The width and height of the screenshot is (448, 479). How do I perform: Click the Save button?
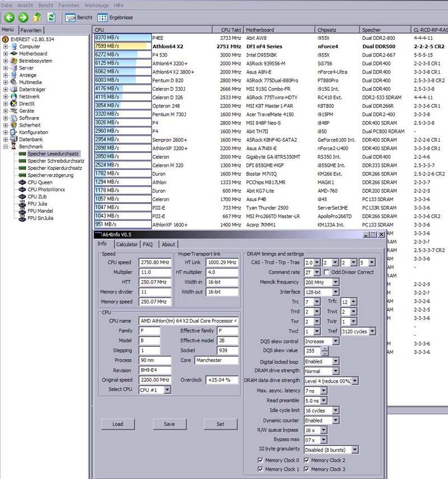[x=169, y=424]
